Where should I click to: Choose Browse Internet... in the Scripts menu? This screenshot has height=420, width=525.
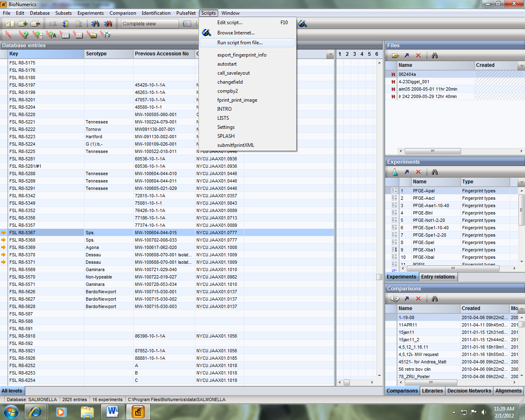tap(247, 33)
